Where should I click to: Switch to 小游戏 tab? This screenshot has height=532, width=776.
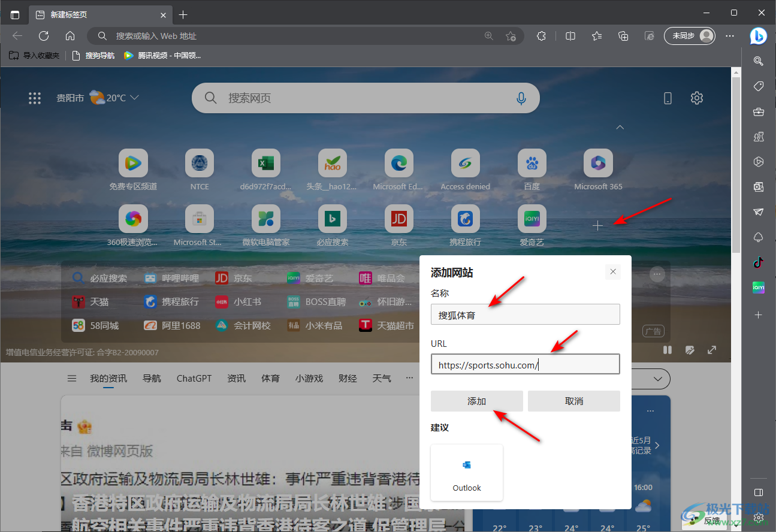[x=309, y=378]
